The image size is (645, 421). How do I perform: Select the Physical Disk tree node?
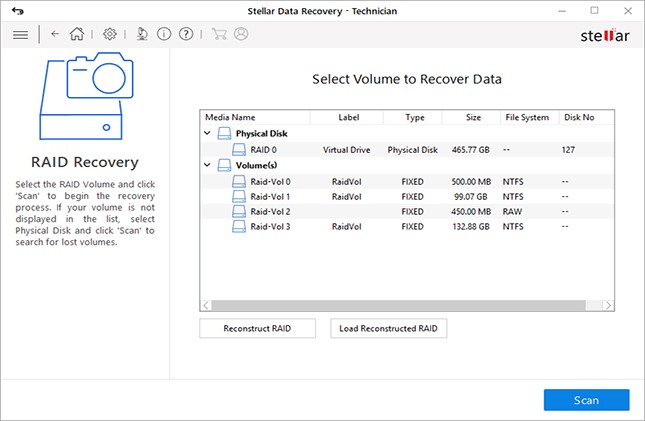click(262, 133)
